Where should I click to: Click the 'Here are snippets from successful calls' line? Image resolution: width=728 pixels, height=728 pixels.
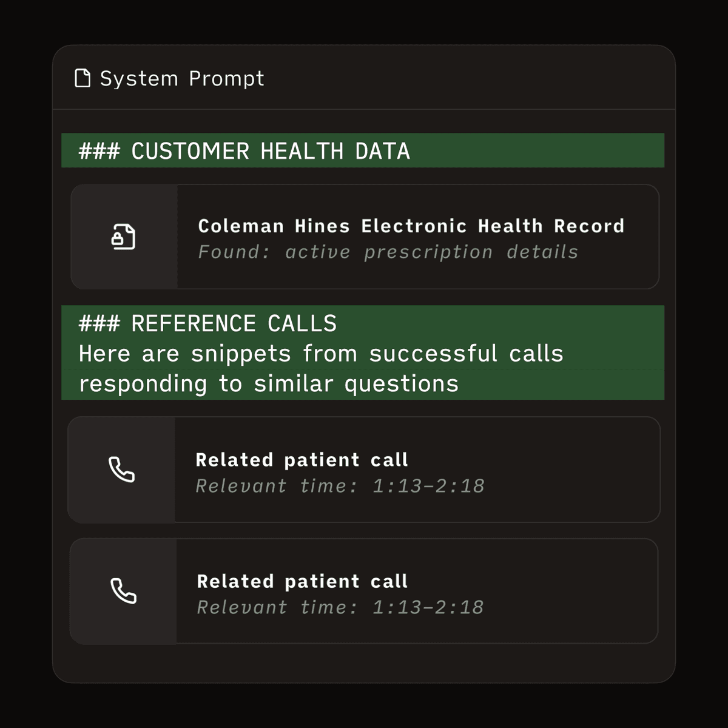pos(321,354)
